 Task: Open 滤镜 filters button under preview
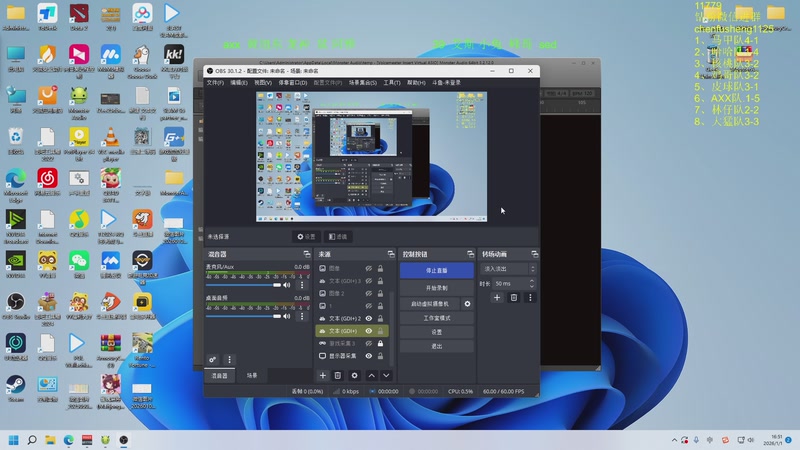pyautogui.click(x=338, y=237)
